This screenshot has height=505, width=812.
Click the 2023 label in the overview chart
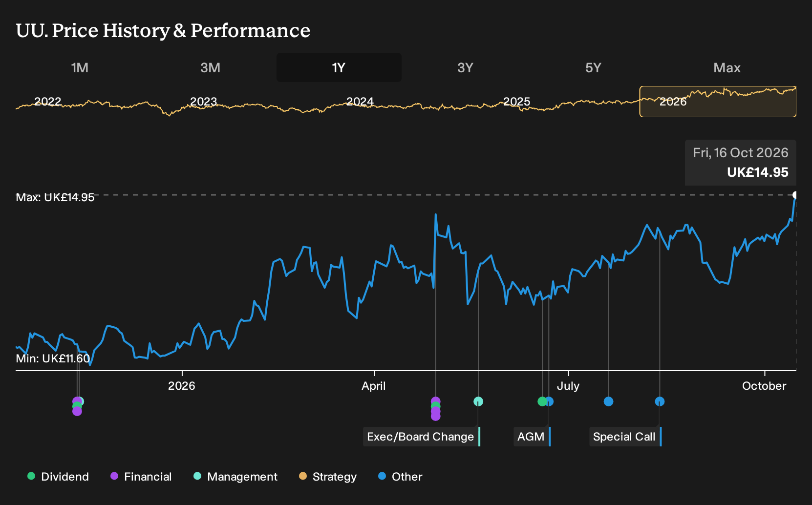click(x=204, y=102)
